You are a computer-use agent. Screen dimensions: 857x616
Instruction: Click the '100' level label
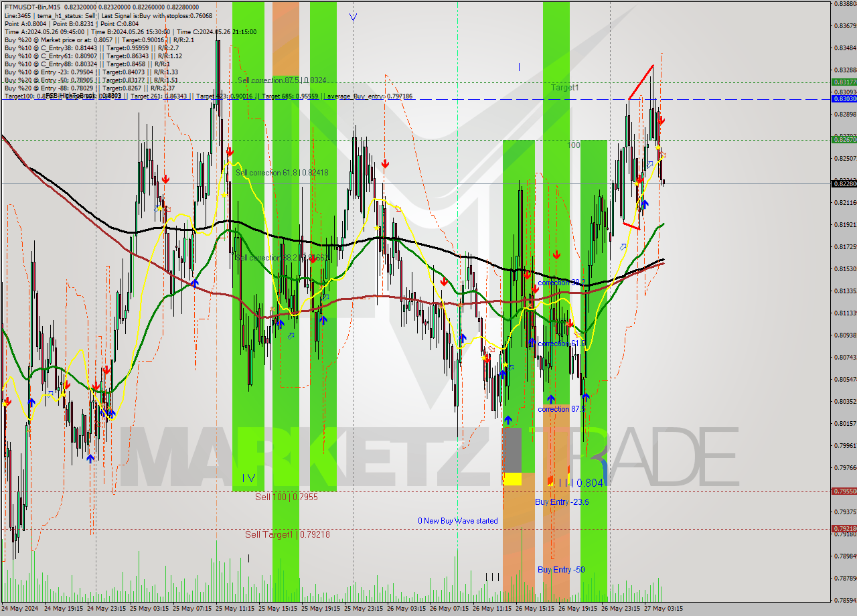[x=574, y=145]
